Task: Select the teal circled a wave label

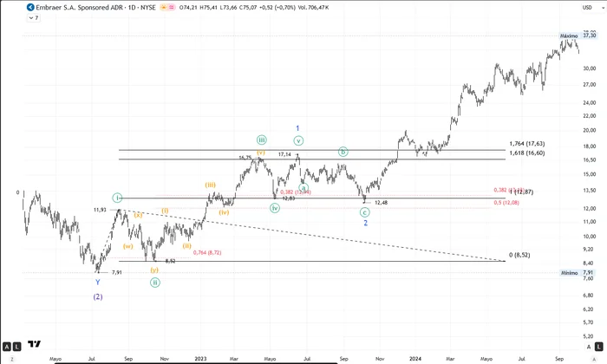Action: coord(303,188)
